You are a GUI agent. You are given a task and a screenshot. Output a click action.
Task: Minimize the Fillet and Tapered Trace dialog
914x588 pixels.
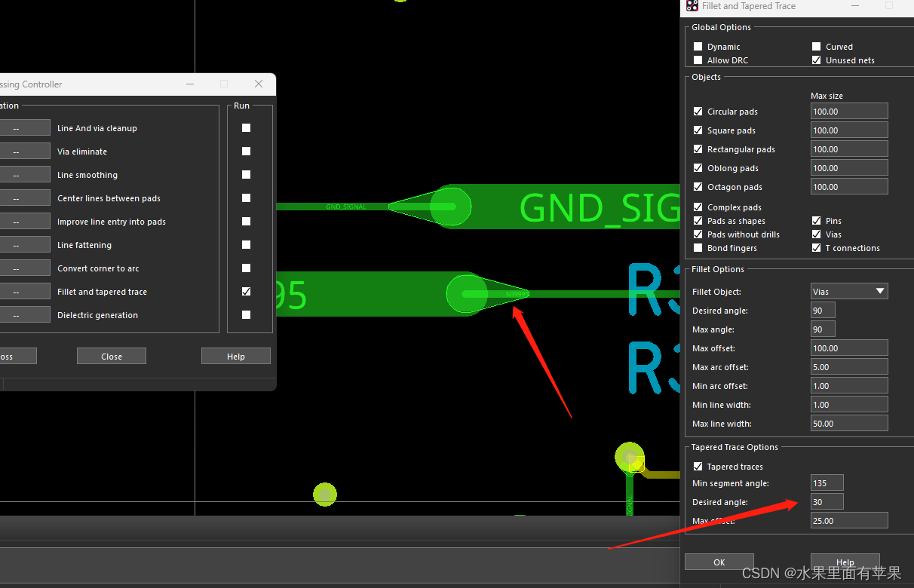click(x=855, y=6)
